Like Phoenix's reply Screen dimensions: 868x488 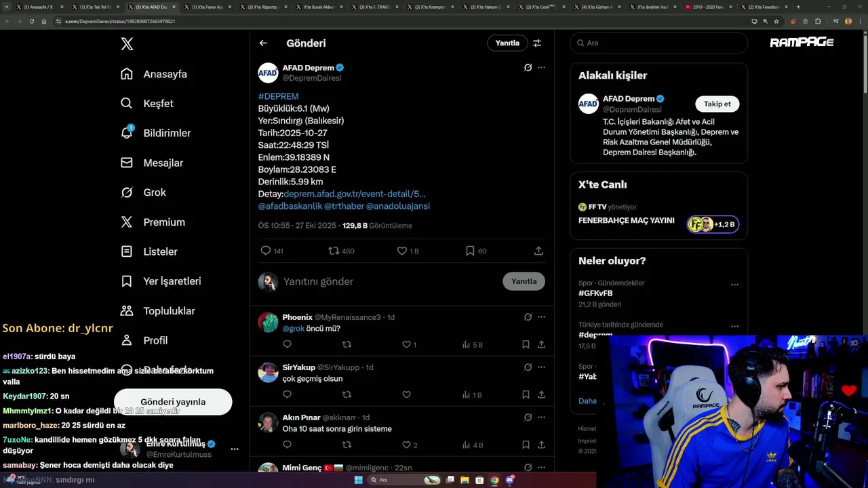[406, 344]
